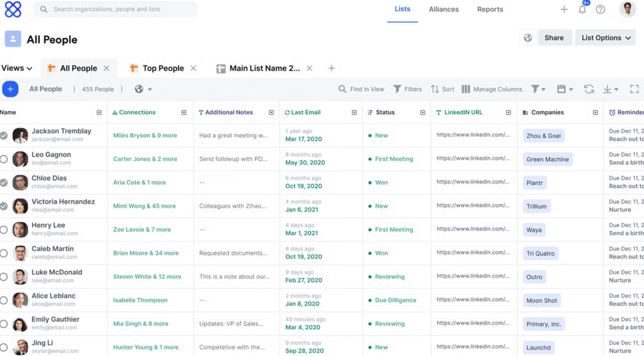Click the refresh list icon
This screenshot has width=644, height=356.
click(589, 89)
